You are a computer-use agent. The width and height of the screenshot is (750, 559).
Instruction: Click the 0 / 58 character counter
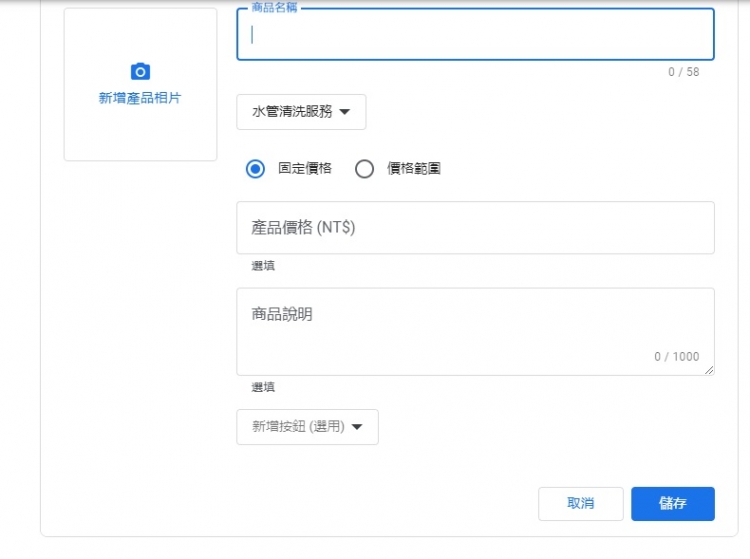[x=684, y=72]
